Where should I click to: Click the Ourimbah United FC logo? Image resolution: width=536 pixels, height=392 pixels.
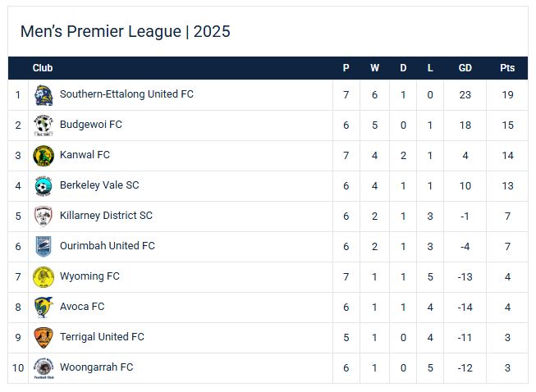[44, 247]
